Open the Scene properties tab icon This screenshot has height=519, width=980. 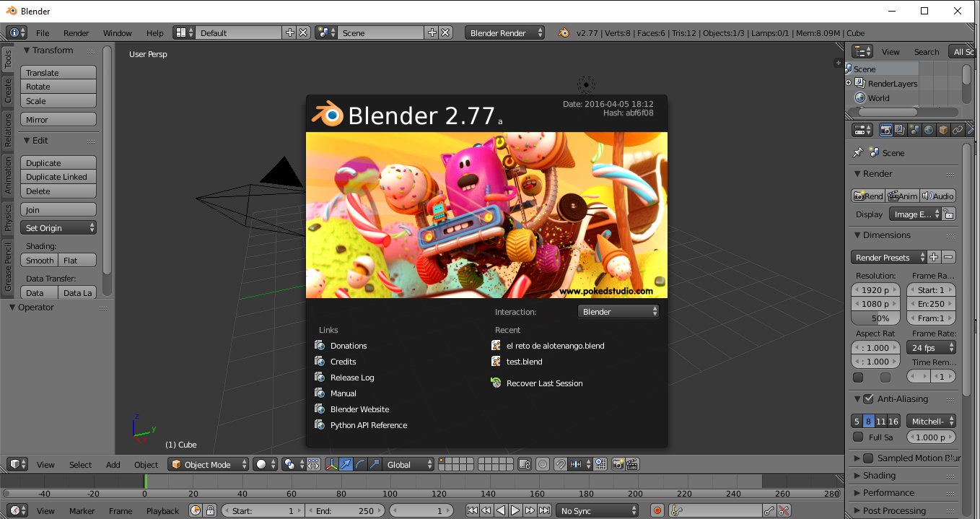[914, 130]
